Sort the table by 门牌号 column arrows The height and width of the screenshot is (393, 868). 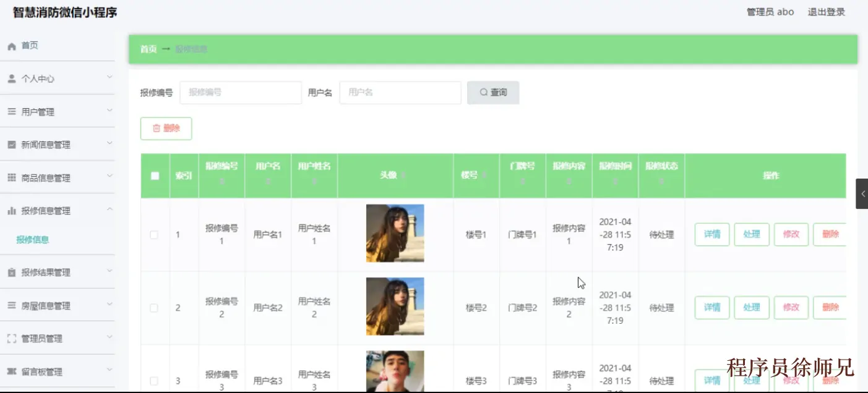click(x=523, y=182)
